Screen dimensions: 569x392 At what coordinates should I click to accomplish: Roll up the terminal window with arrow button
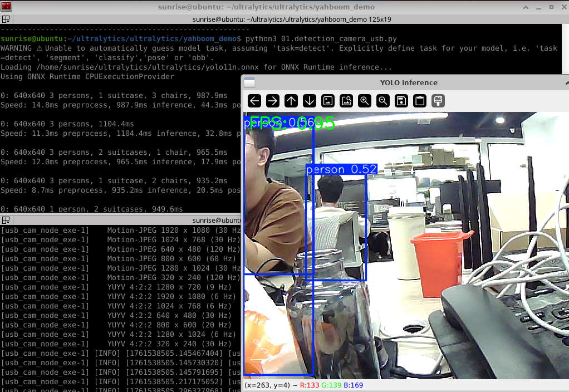coord(526,7)
